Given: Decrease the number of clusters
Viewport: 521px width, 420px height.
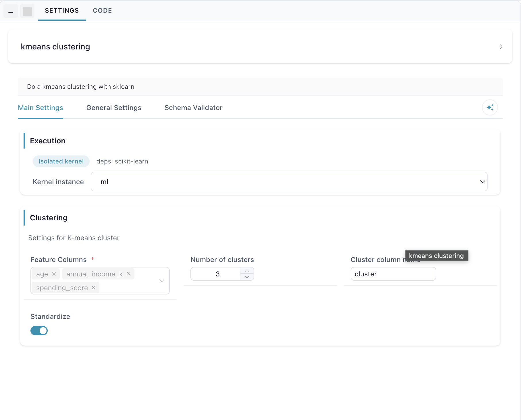Looking at the screenshot, I should click(247, 277).
